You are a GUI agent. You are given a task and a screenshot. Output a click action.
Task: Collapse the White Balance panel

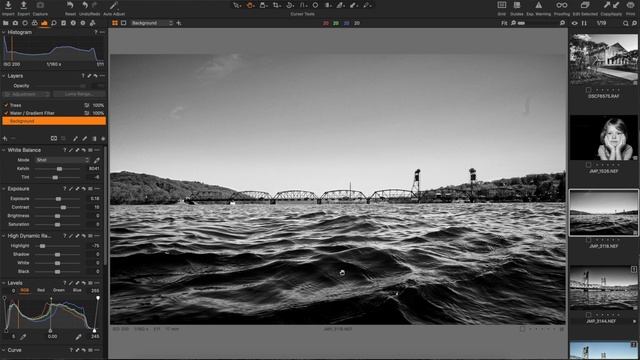(4, 150)
